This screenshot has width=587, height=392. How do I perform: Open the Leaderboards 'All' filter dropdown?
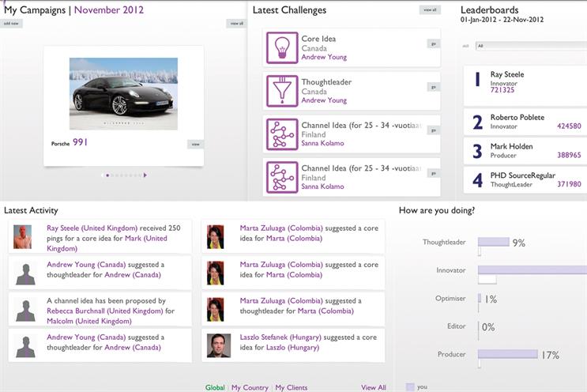click(x=531, y=46)
